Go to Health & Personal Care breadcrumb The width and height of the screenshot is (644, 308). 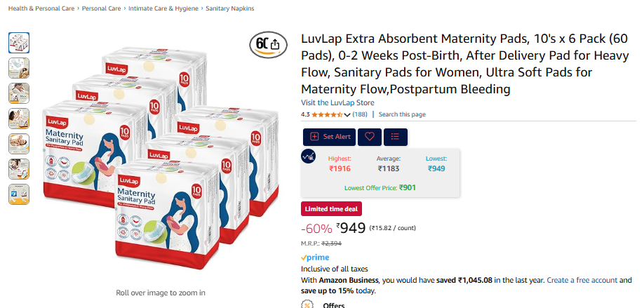tap(41, 8)
